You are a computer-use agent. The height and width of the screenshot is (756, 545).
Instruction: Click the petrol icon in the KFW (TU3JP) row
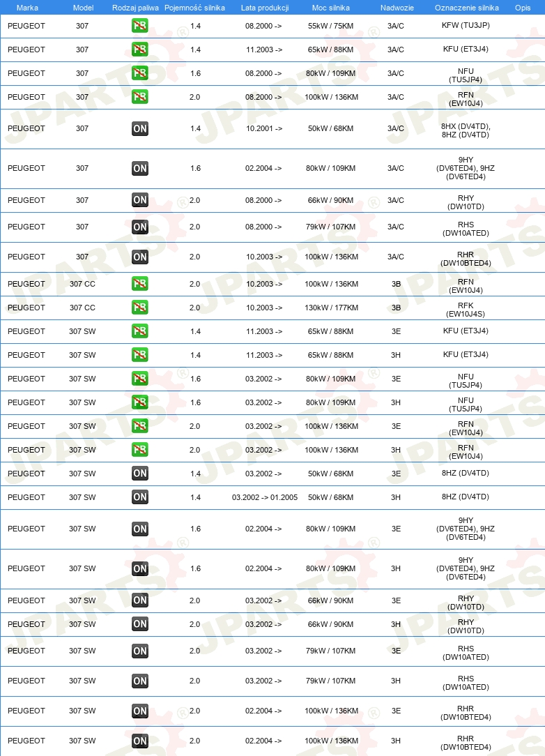[x=140, y=26]
